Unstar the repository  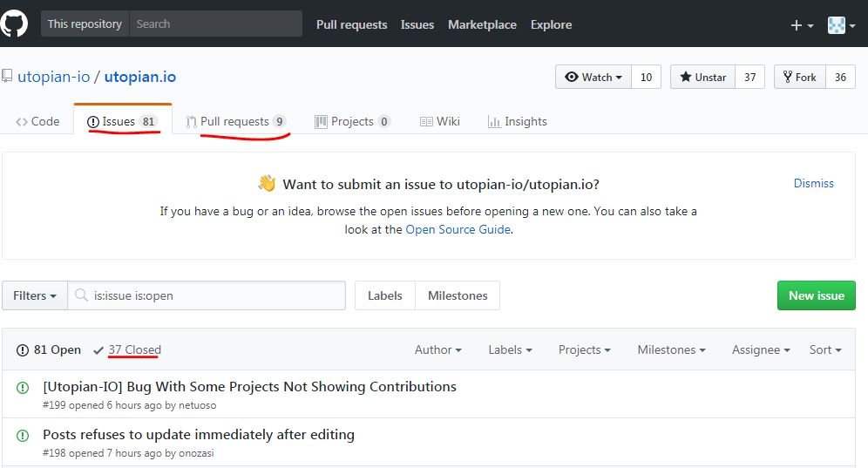pos(703,77)
